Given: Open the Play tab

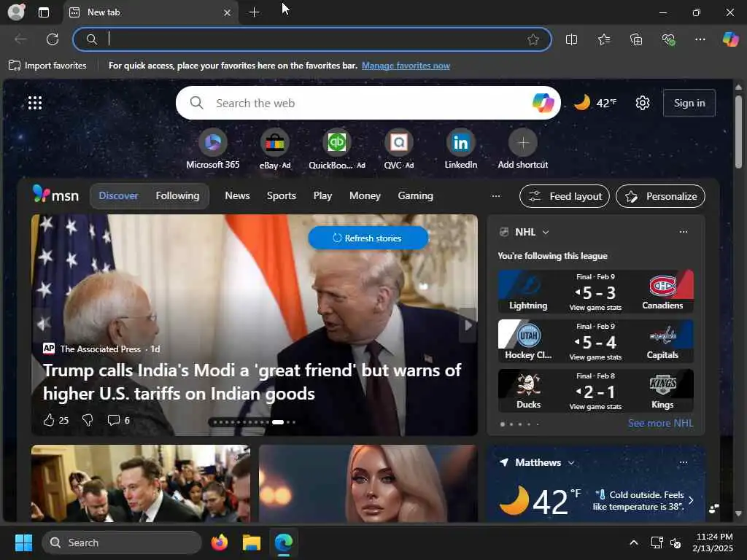Looking at the screenshot, I should click(322, 195).
